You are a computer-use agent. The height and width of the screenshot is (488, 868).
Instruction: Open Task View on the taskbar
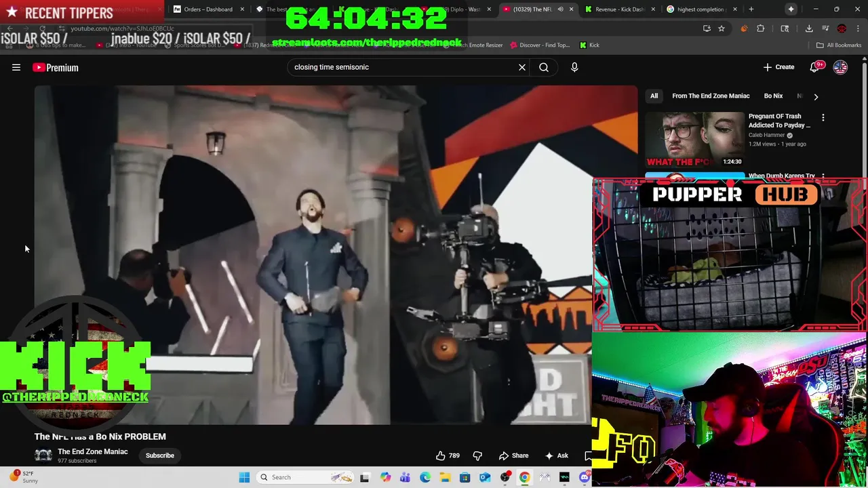(x=365, y=477)
